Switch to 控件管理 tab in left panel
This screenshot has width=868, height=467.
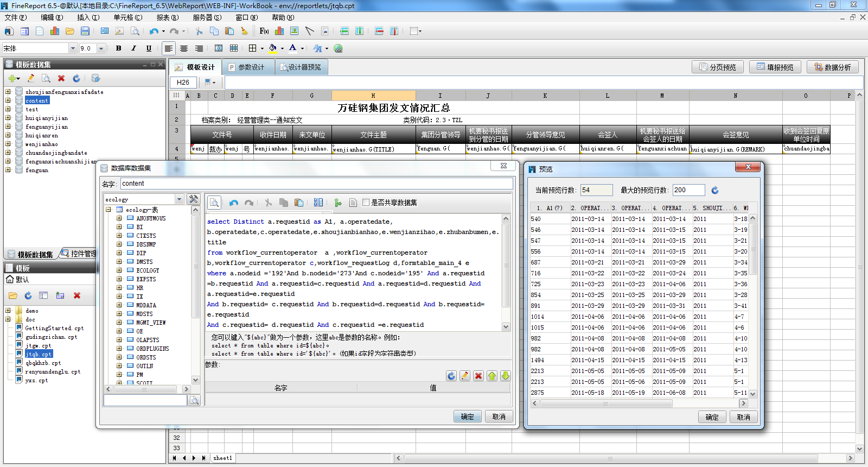click(78, 254)
